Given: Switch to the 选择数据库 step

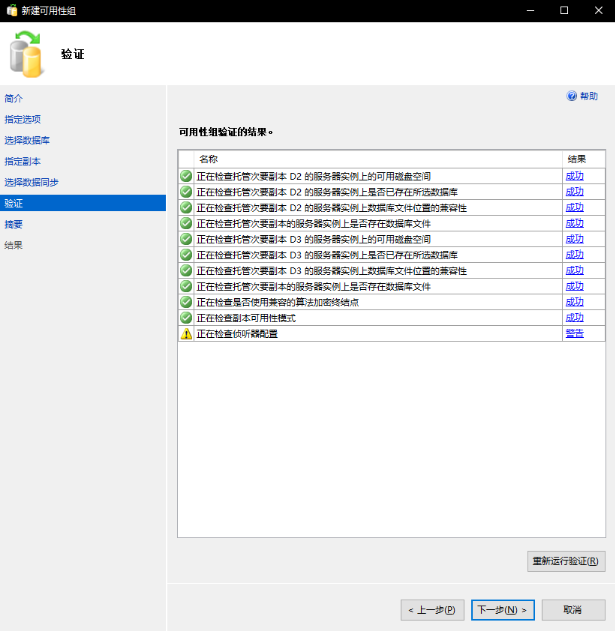Looking at the screenshot, I should 27,140.
